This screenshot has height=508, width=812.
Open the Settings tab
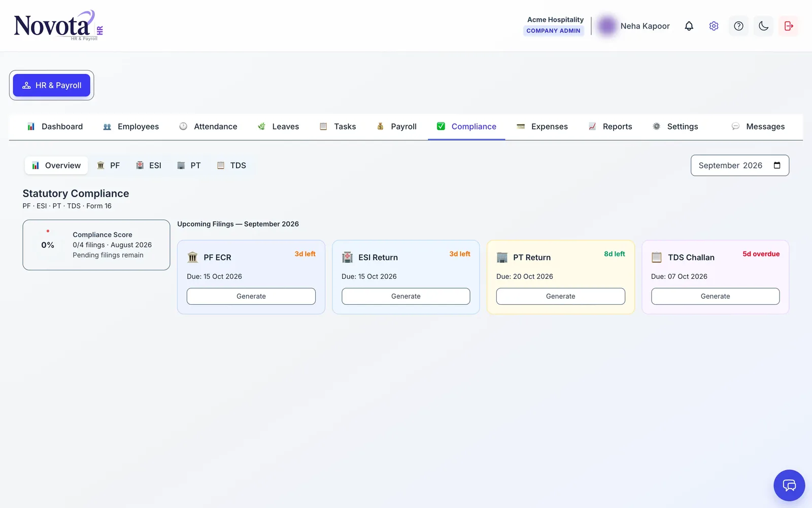(x=675, y=126)
